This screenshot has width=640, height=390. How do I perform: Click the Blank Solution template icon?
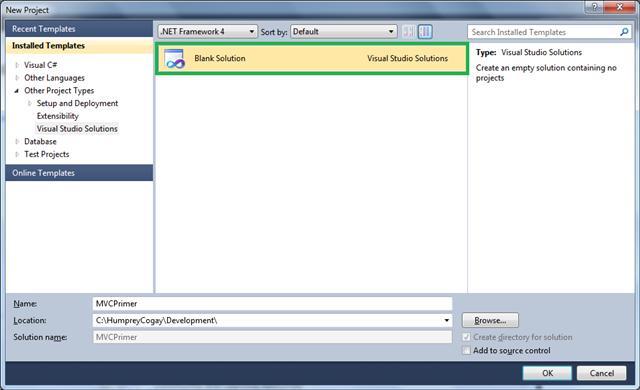175,59
